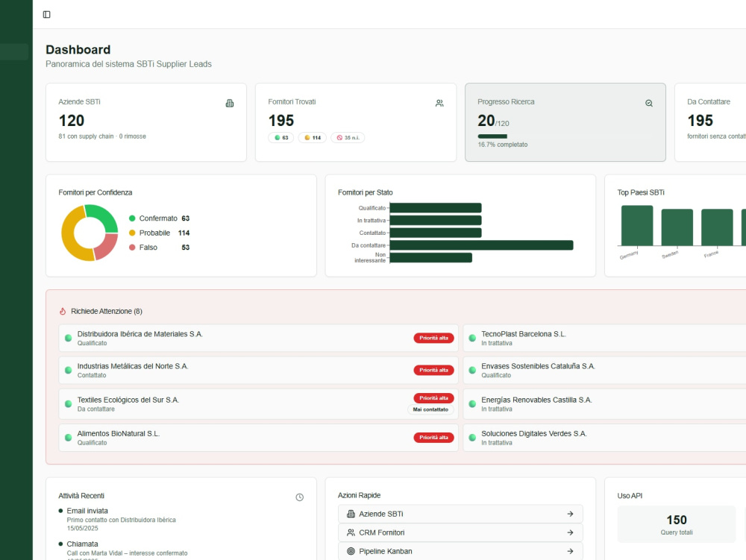Click the clock icon in Attività Recenti
The image size is (746, 560).
click(x=300, y=497)
